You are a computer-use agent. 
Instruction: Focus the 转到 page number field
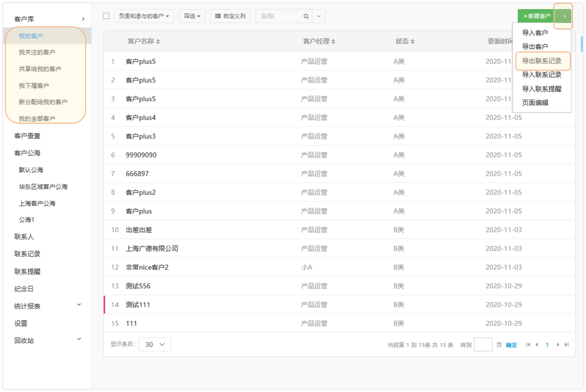[483, 344]
